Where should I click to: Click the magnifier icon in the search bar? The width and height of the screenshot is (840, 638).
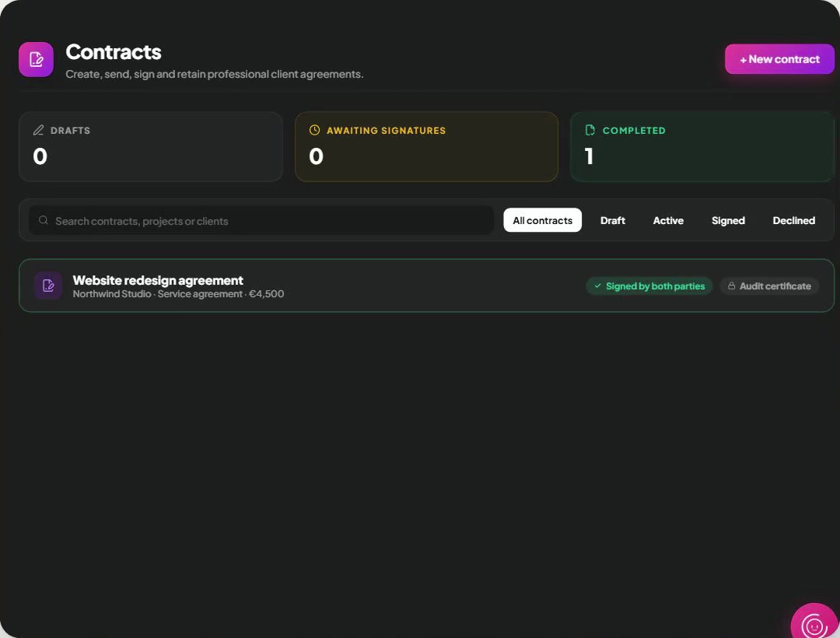[x=44, y=220]
